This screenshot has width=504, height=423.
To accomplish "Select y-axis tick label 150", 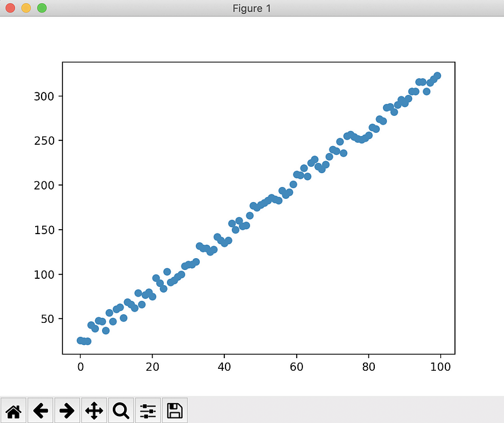I will (46, 230).
